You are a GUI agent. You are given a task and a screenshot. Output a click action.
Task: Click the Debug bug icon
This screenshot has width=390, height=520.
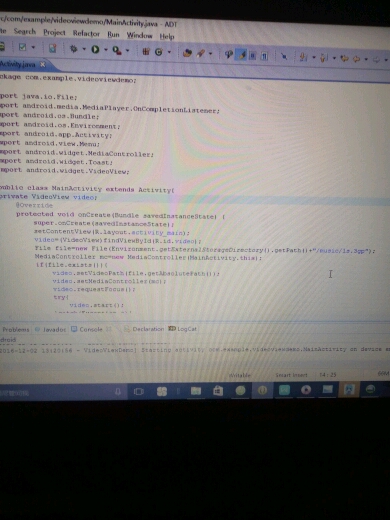pos(73,49)
